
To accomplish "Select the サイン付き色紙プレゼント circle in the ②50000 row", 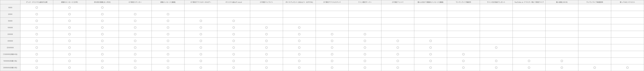I will [x=496, y=48].
